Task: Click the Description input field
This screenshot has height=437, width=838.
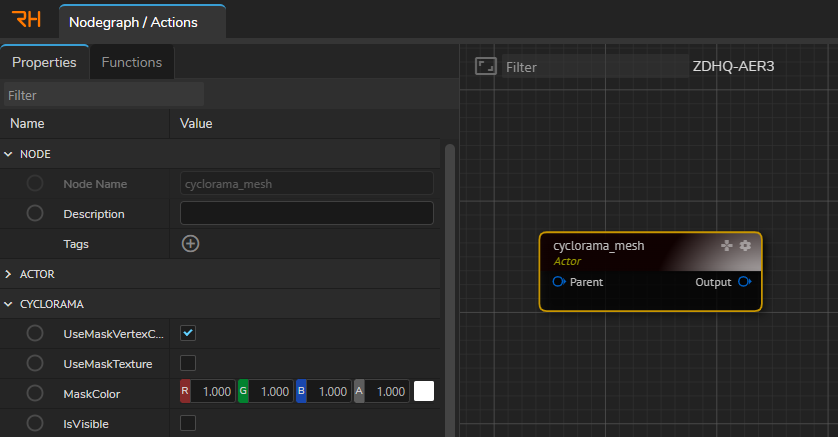Action: point(306,213)
